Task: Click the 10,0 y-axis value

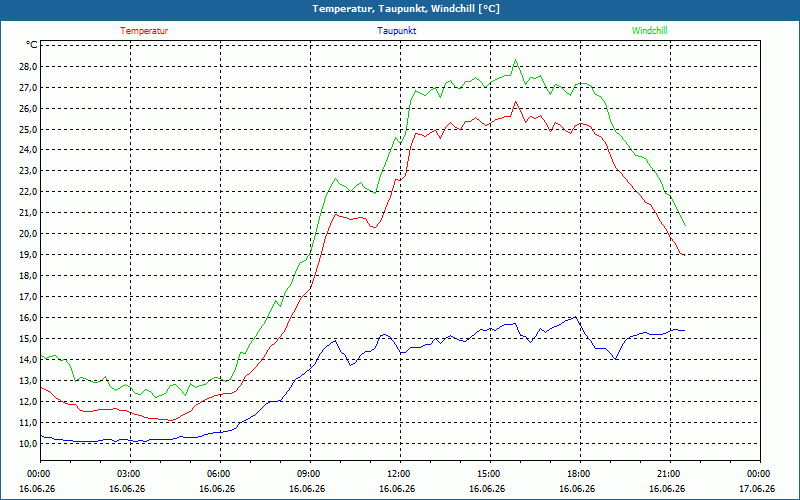Action: tap(28, 443)
